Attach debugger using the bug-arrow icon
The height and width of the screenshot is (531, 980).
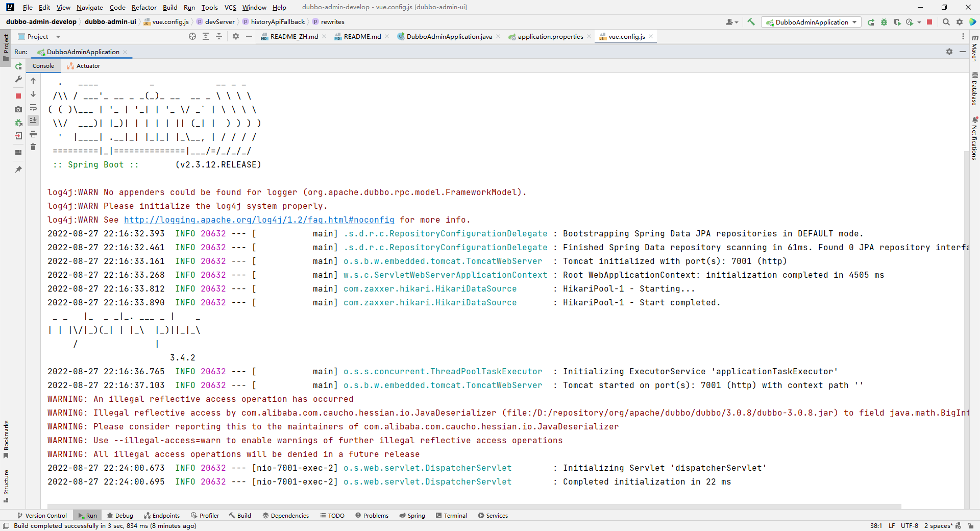click(18, 123)
